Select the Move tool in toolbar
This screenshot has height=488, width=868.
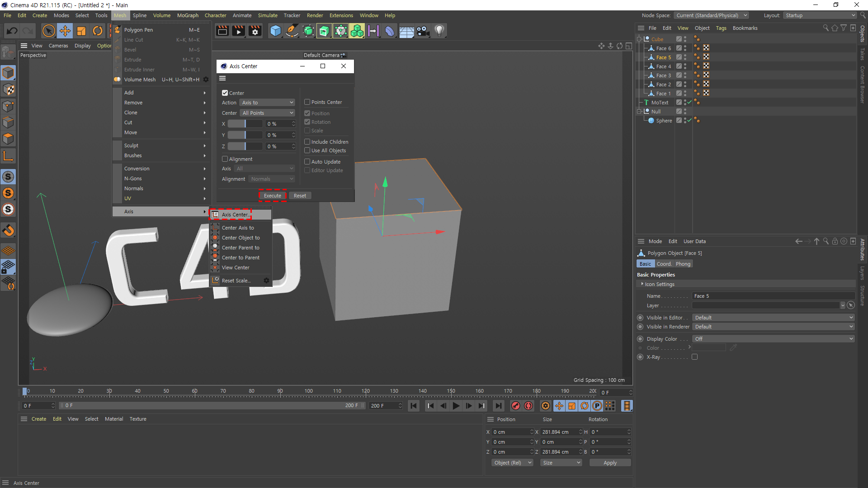(65, 31)
